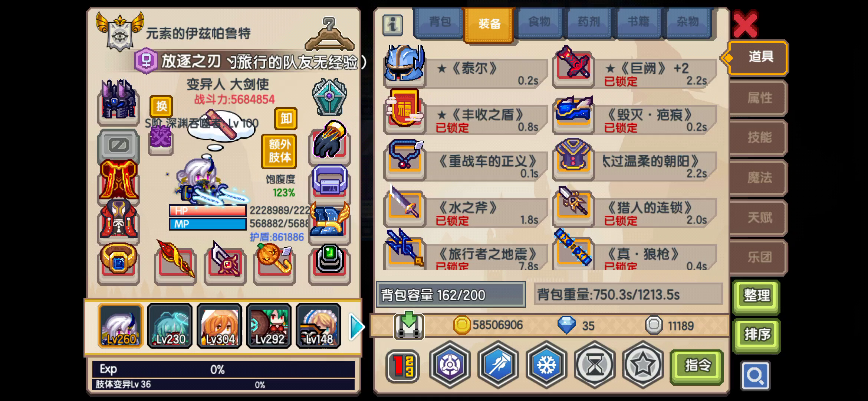Select the Lv304 party member portrait
The image size is (868, 401).
pyautogui.click(x=220, y=326)
